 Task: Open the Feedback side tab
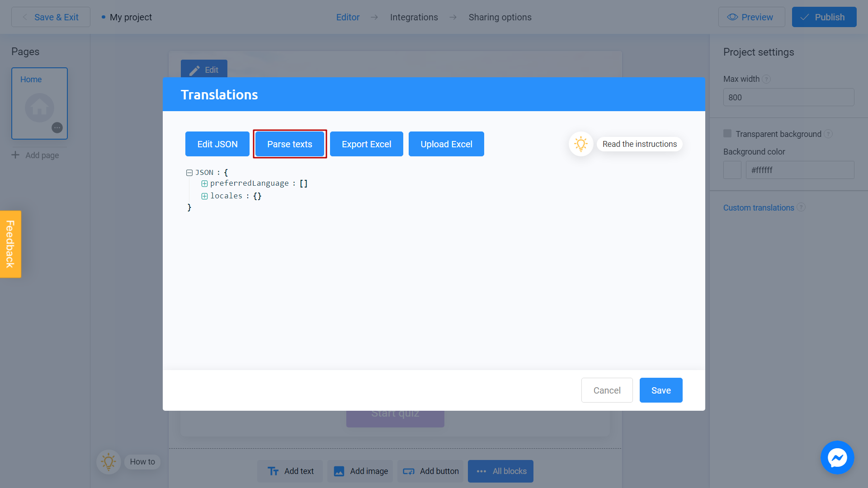(x=10, y=244)
